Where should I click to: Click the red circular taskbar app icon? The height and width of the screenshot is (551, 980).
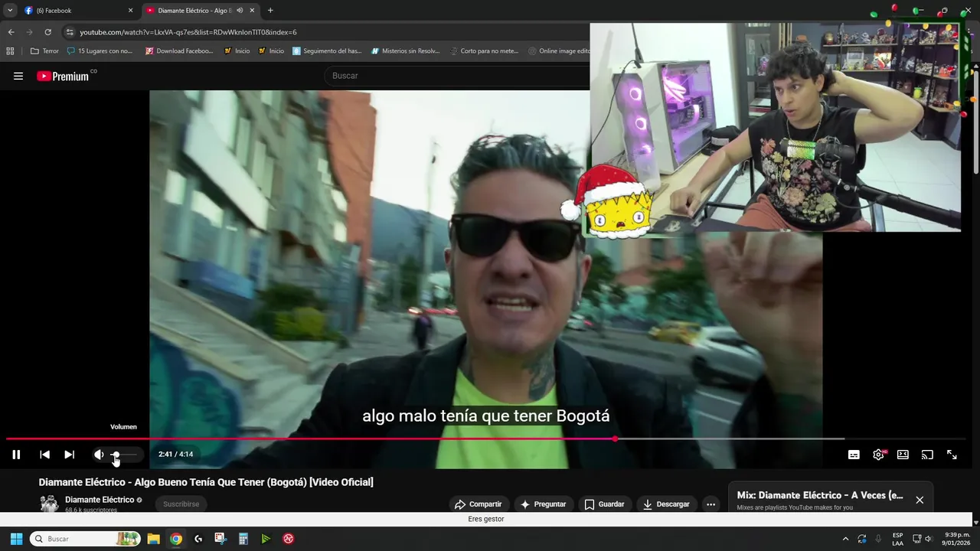point(289,539)
